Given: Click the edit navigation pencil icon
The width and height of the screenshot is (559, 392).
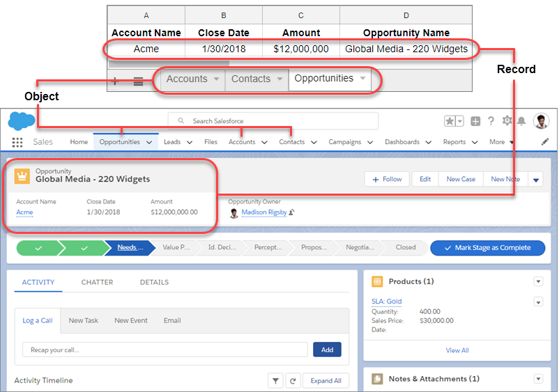Looking at the screenshot, I should (545, 142).
